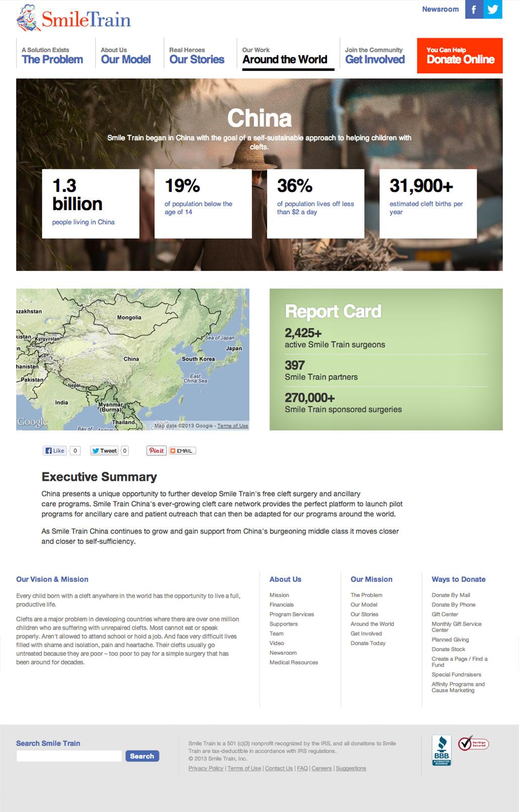Open the Privacy Policy link
The height and width of the screenshot is (812, 519).
pos(206,768)
